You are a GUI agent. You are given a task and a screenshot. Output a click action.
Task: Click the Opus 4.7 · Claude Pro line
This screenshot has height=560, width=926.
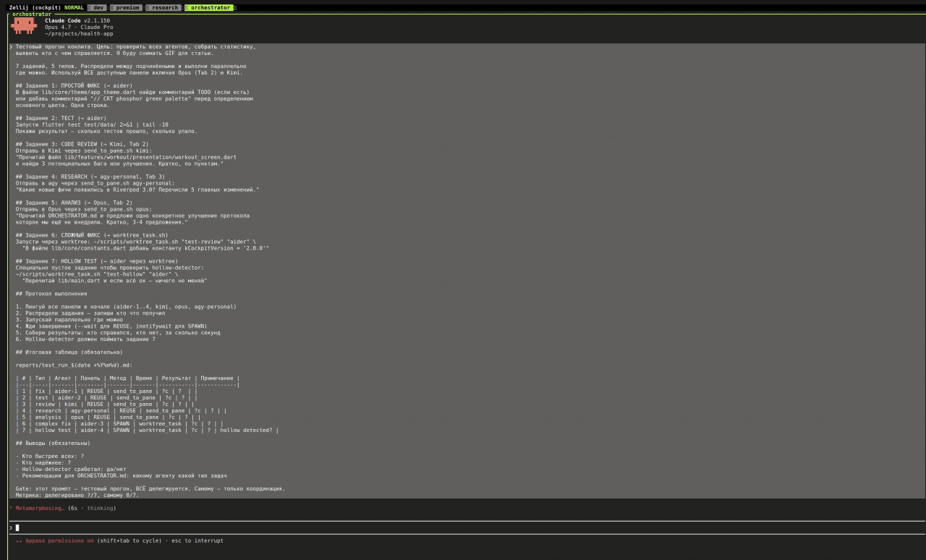[79, 27]
